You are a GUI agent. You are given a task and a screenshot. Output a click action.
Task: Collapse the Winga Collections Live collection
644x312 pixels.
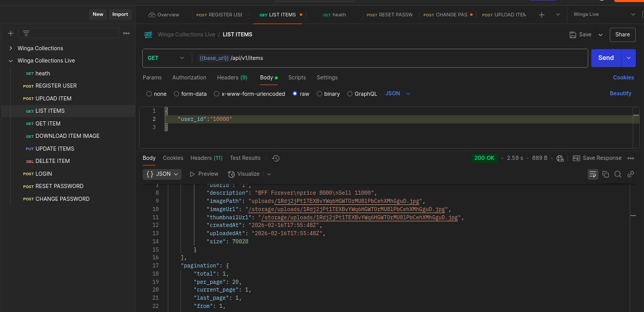pyautogui.click(x=10, y=60)
